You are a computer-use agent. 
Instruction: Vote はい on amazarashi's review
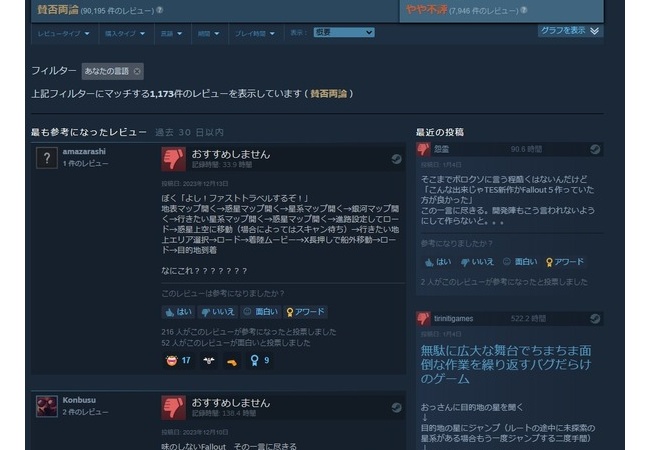click(179, 312)
